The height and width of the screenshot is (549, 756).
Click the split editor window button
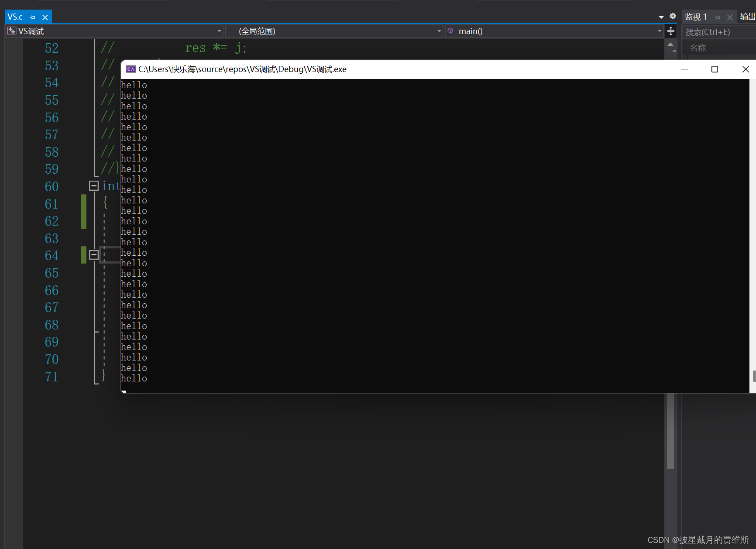671,31
